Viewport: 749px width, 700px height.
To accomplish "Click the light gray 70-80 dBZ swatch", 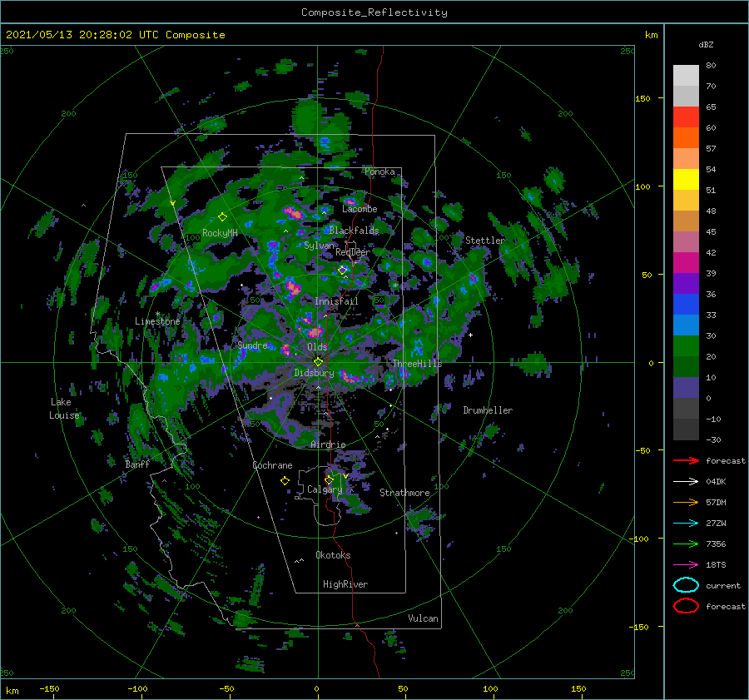I will (686, 76).
